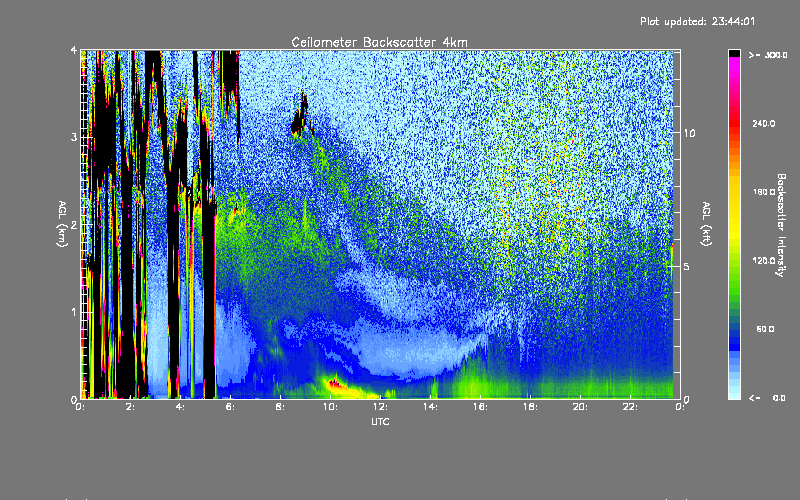Viewport: 800px width, 500px height.
Task: Select the 'UTC' x-axis label
Action: pyautogui.click(x=380, y=421)
